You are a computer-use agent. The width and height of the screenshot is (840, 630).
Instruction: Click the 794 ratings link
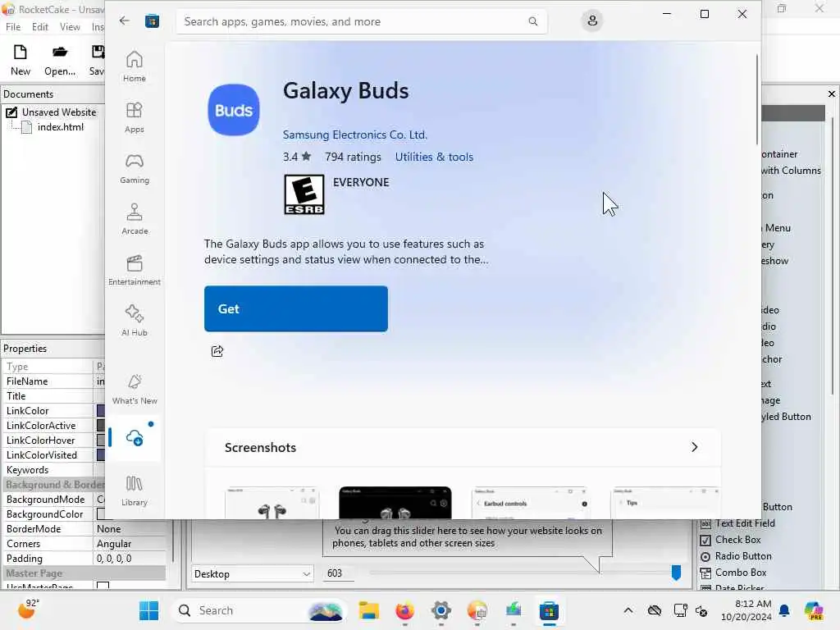click(353, 157)
